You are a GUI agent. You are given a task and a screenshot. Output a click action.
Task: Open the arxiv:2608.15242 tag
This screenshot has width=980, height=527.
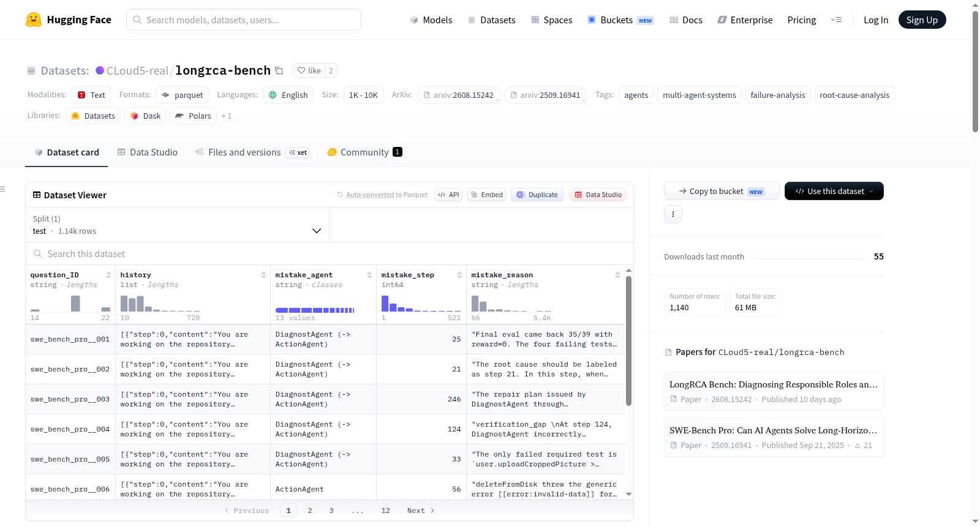[x=459, y=95]
